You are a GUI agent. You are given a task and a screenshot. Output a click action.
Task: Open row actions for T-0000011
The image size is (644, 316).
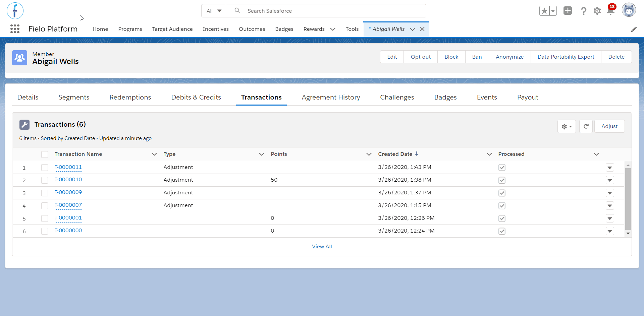610,168
